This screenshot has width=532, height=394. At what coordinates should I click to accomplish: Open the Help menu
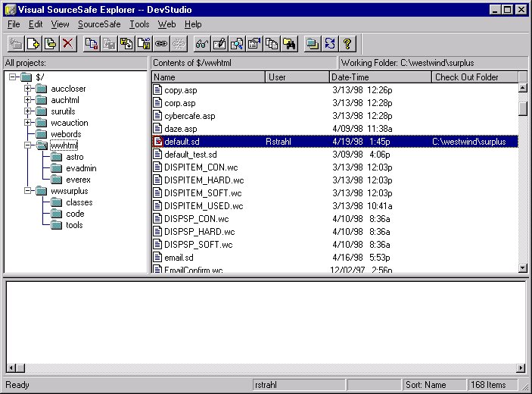pos(193,24)
